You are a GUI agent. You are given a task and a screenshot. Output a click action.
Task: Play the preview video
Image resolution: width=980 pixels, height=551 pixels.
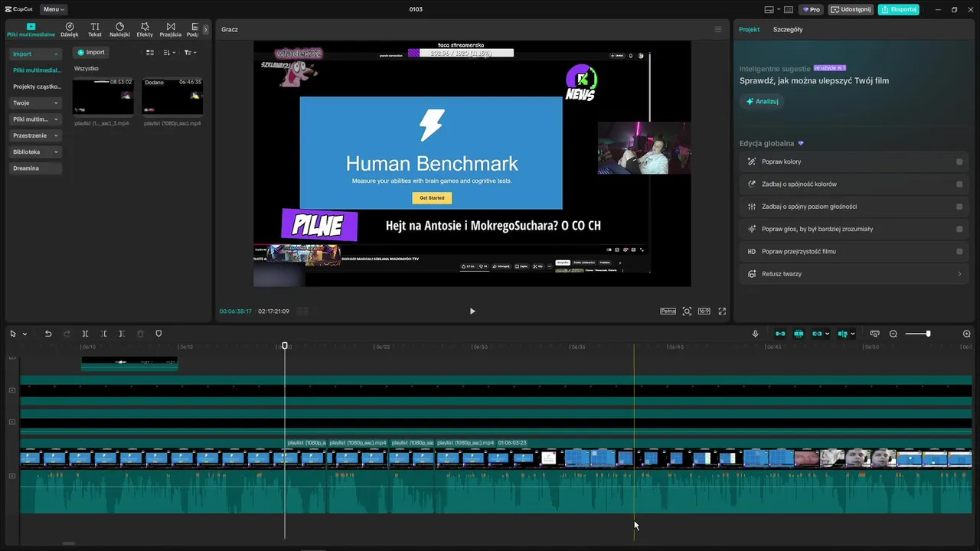click(472, 311)
